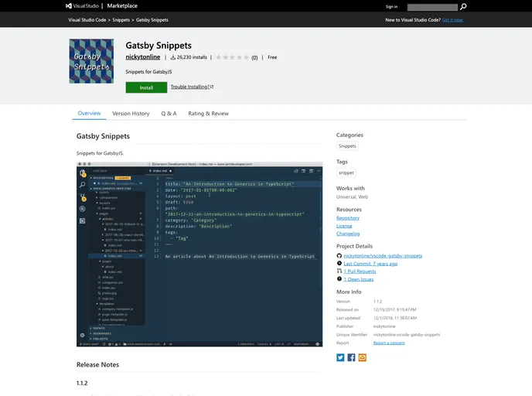Screen dimensions: 532x396
Task: Click Universal, Web under Works with
Action: (x=352, y=196)
